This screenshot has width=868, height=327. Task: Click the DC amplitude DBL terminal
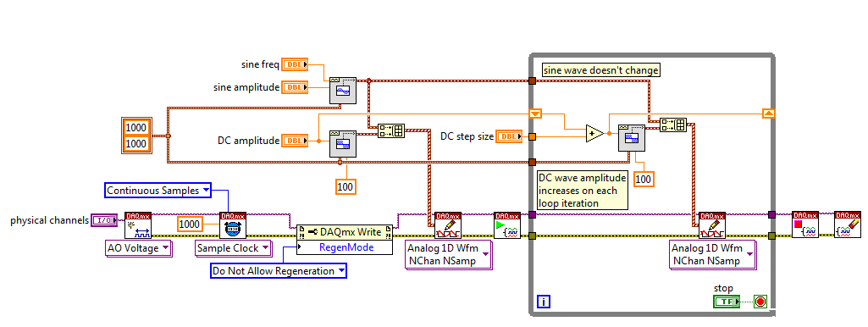(x=295, y=141)
